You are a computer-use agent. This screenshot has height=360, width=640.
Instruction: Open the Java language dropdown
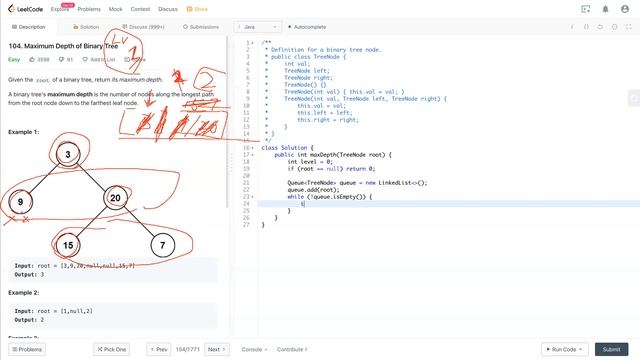tap(258, 27)
